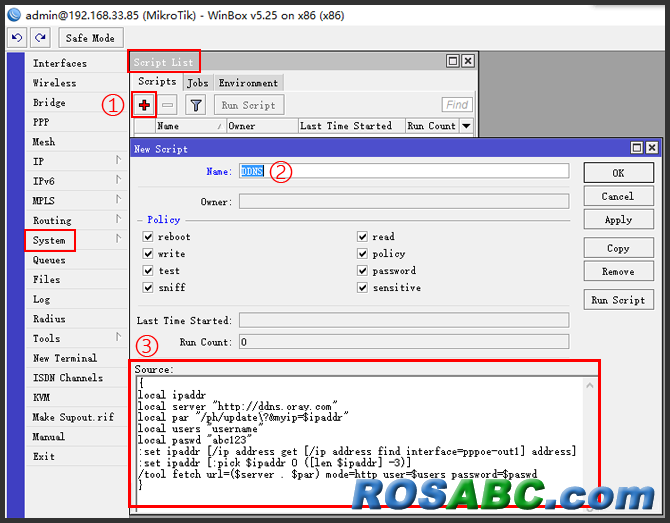The height and width of the screenshot is (523, 670).
Task: Open Wireless in the sidebar menu
Action: point(76,83)
